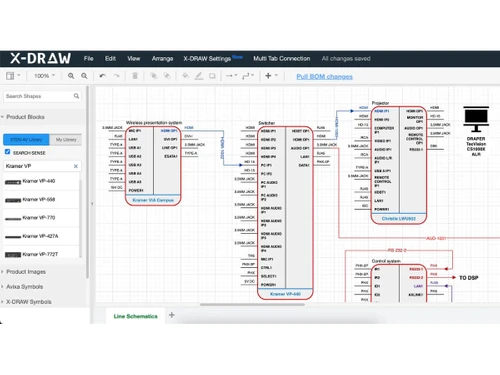The width and height of the screenshot is (500, 375).
Task: Select the Line Schematics page tab
Action: [x=135, y=316]
